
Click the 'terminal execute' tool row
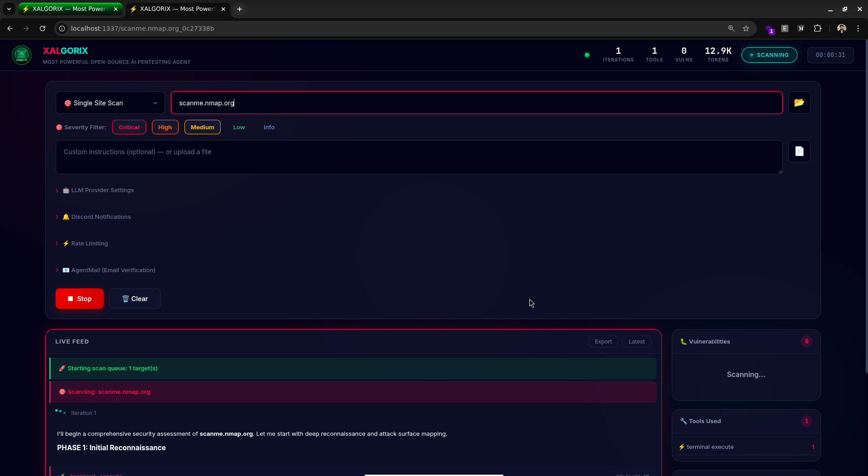pos(746,447)
